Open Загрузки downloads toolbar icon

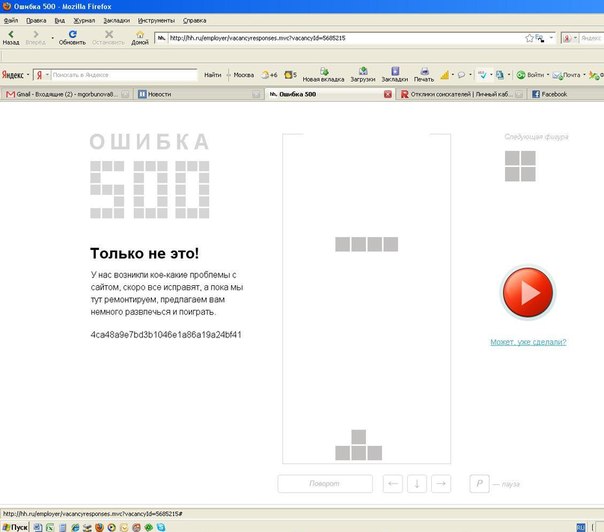point(362,74)
